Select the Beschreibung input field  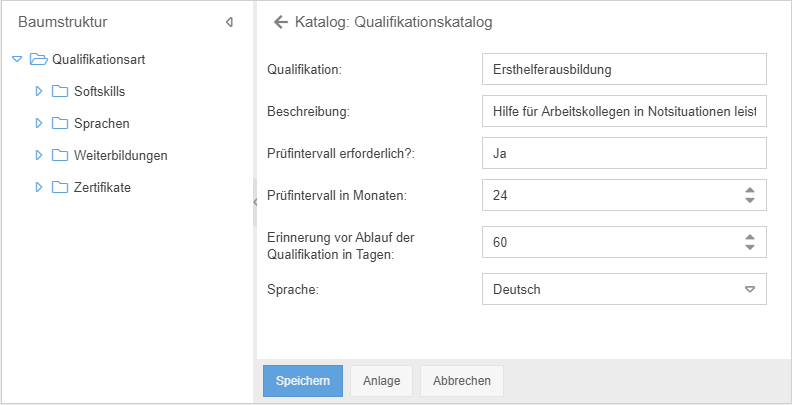[623, 111]
